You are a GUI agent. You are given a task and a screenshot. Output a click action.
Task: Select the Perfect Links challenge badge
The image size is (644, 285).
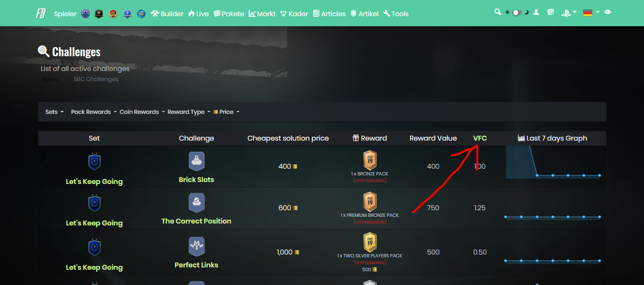point(196,246)
